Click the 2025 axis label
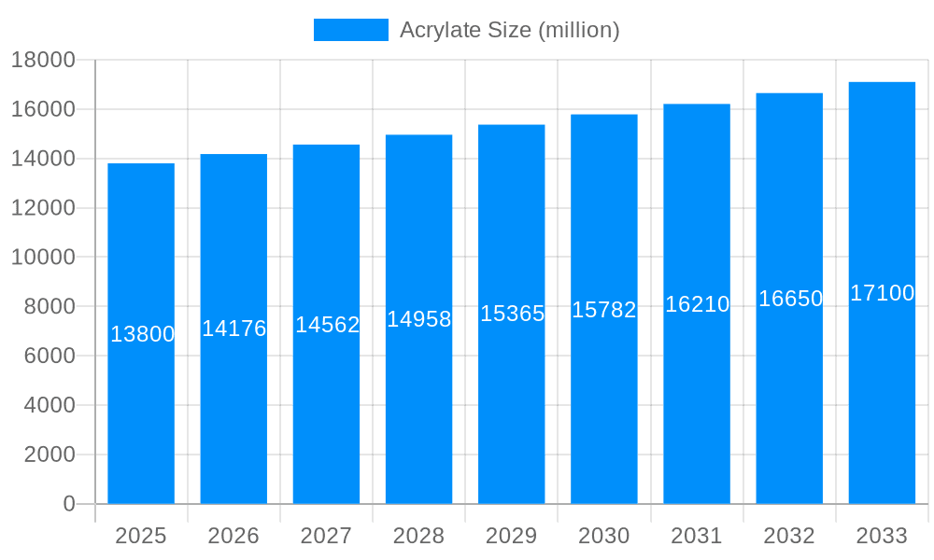 tap(141, 537)
